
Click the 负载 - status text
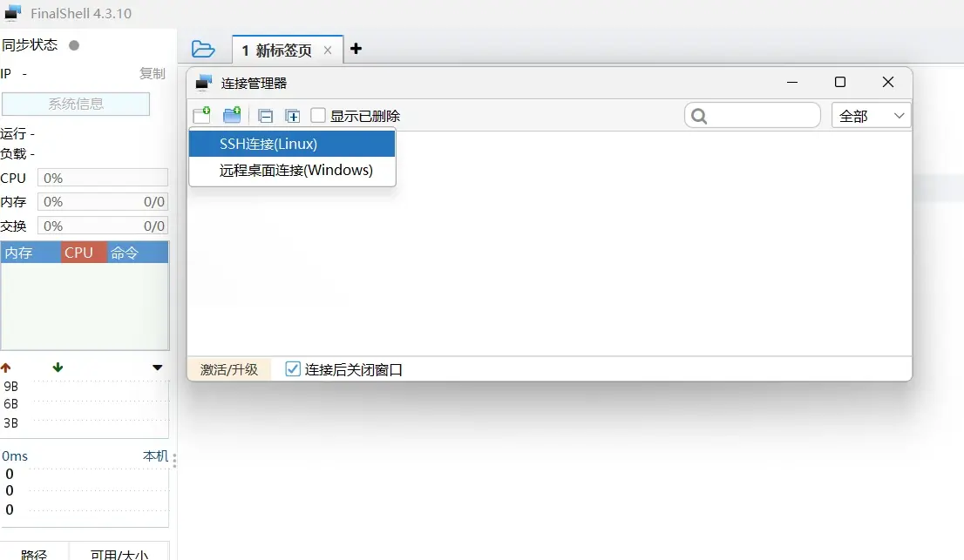[17, 153]
